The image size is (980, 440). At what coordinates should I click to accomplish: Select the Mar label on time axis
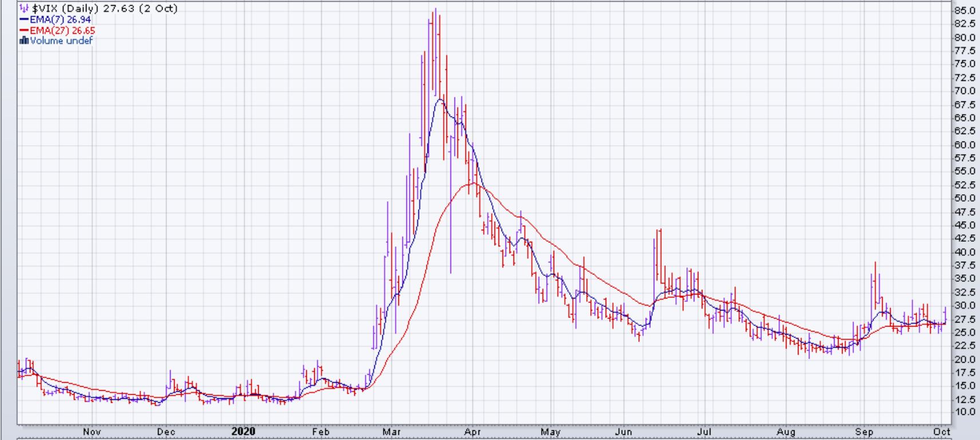[392, 431]
